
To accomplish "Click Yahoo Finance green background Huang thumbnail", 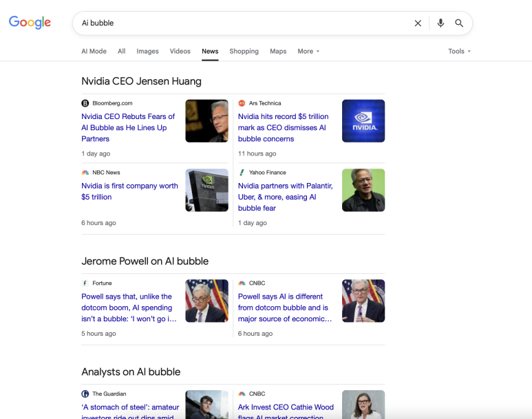I will coord(363,190).
